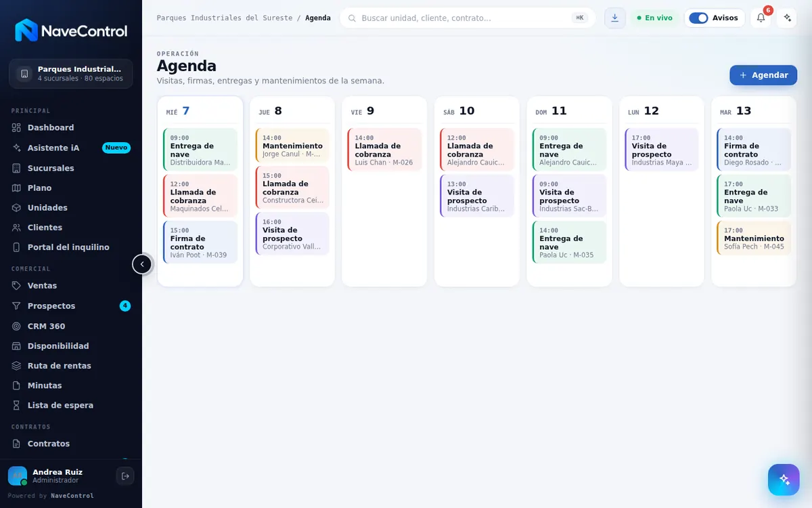Click the Minutas document icon
Viewport: 812px width, 508px height.
[17, 385]
